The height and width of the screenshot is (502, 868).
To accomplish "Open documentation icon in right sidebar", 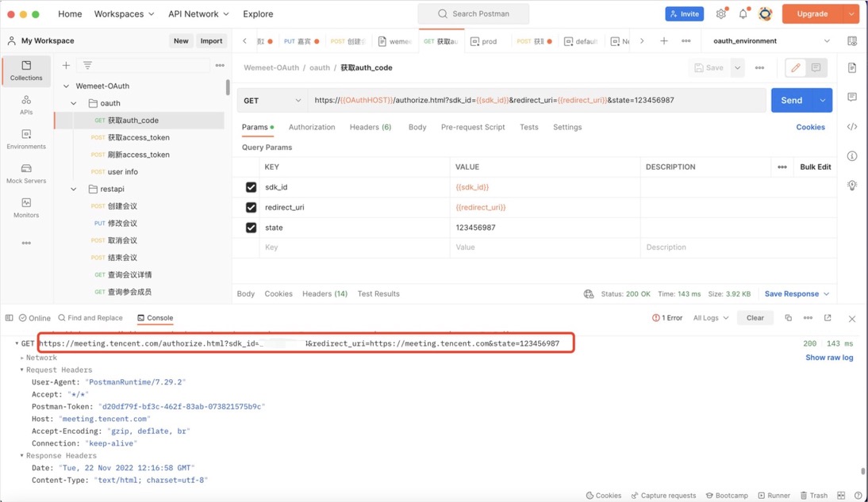I will [852, 67].
